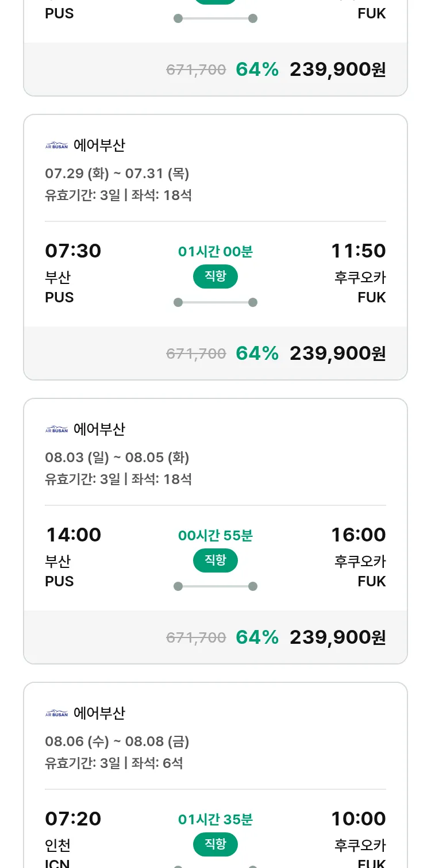431x868 pixels.
Task: Click route line under 01시간 00분 duration
Action: [215, 302]
